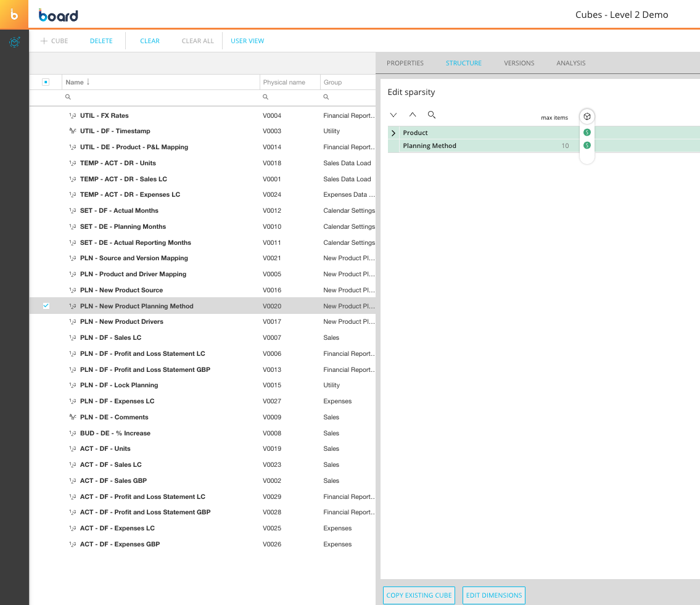Click COPY EXISTING CUBE button

point(419,595)
